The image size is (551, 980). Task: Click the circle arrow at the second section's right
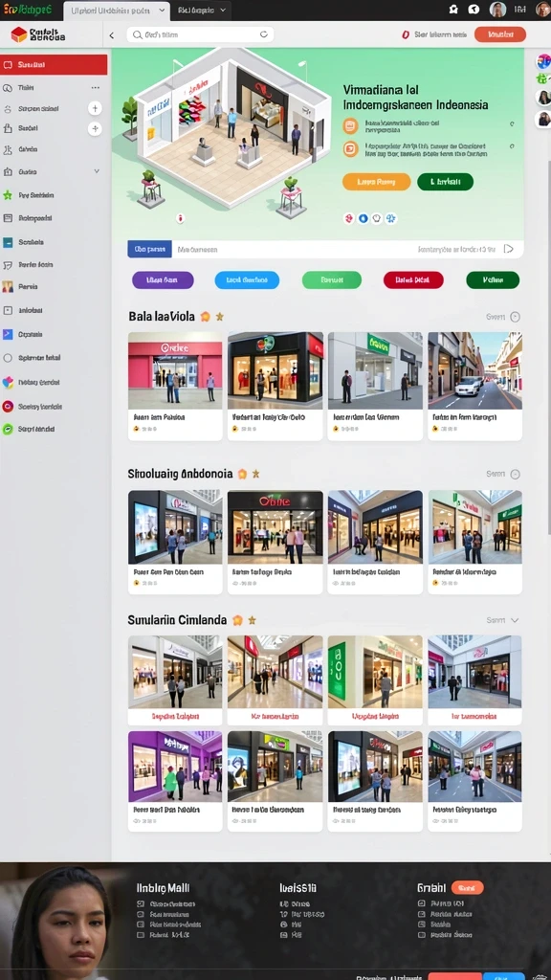click(x=515, y=474)
